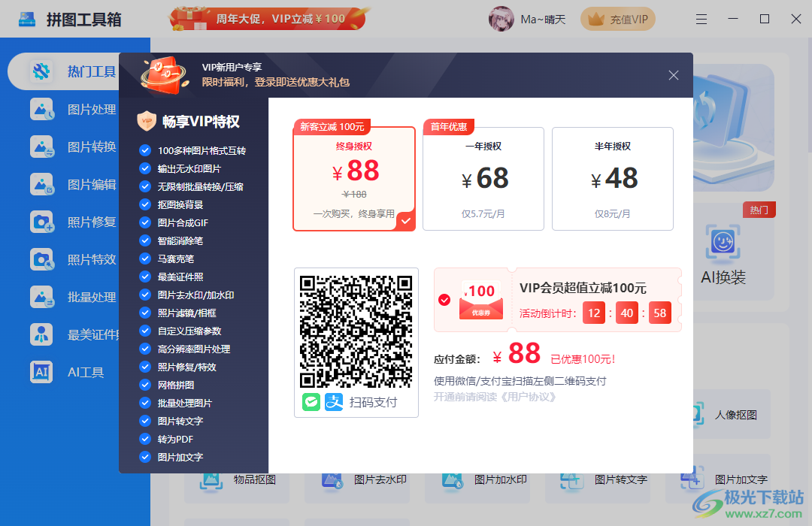
Task: Click the 图片去水印/加水印 feature text
Action: [195, 295]
